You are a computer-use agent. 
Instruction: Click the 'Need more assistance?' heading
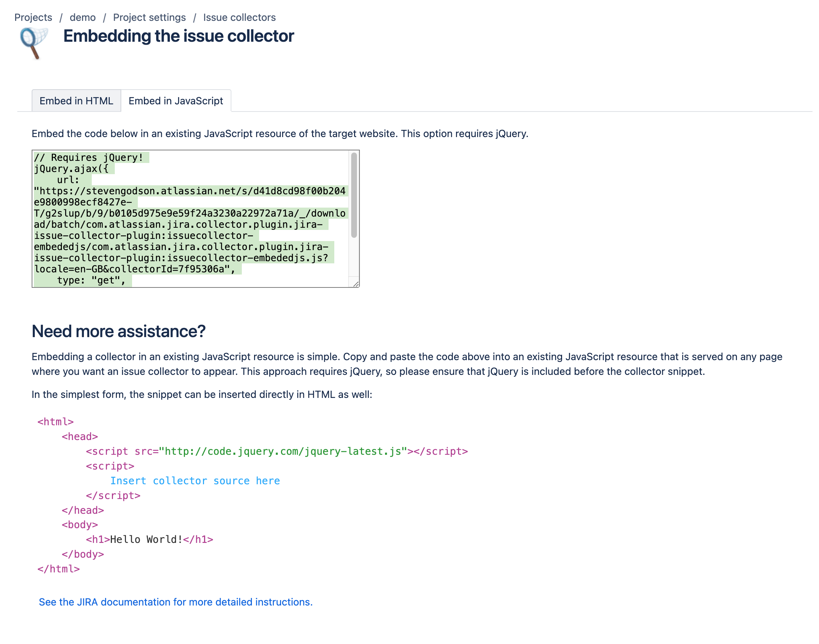tap(118, 331)
